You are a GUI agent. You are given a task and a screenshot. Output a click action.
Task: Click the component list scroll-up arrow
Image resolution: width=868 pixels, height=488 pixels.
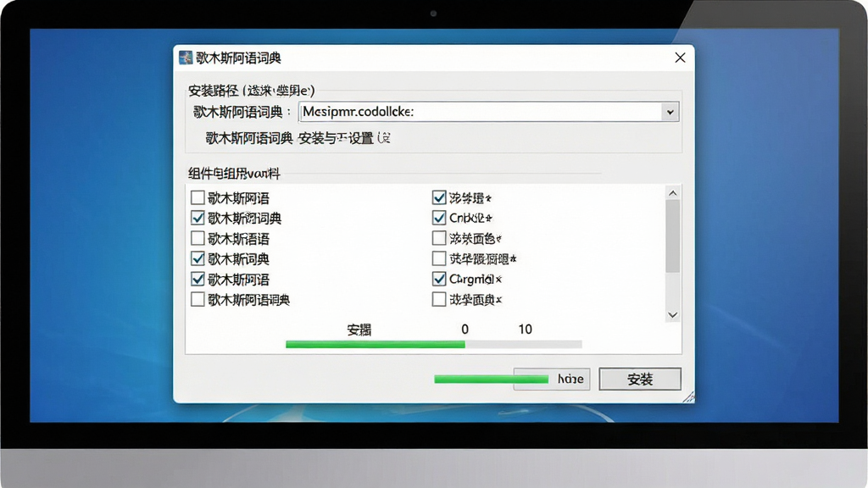tap(672, 193)
